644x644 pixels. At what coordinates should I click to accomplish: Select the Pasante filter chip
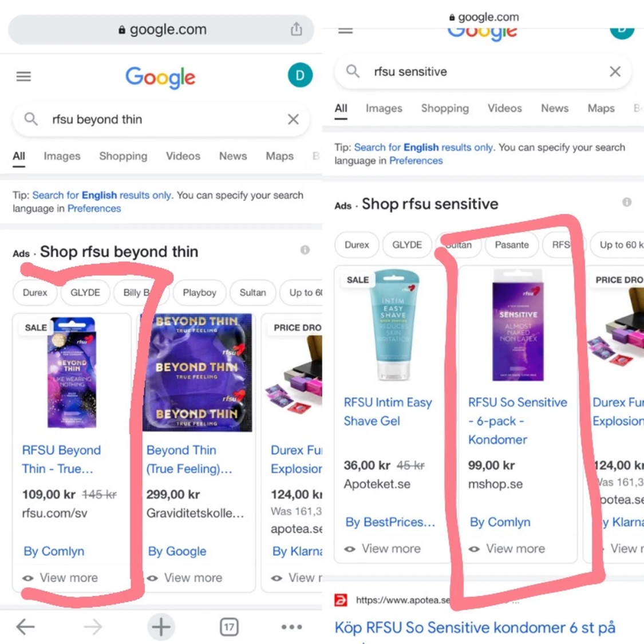tap(511, 245)
